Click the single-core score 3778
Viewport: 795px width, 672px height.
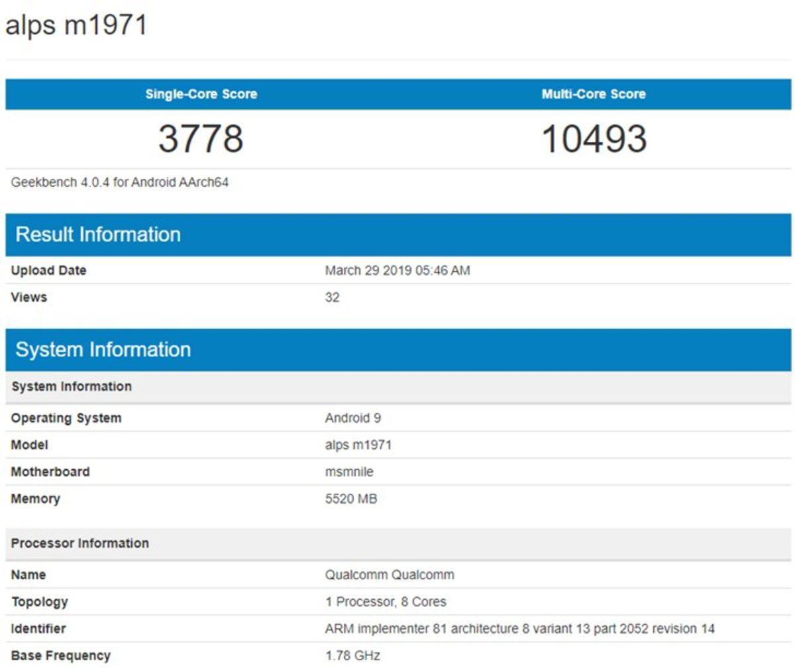point(200,138)
